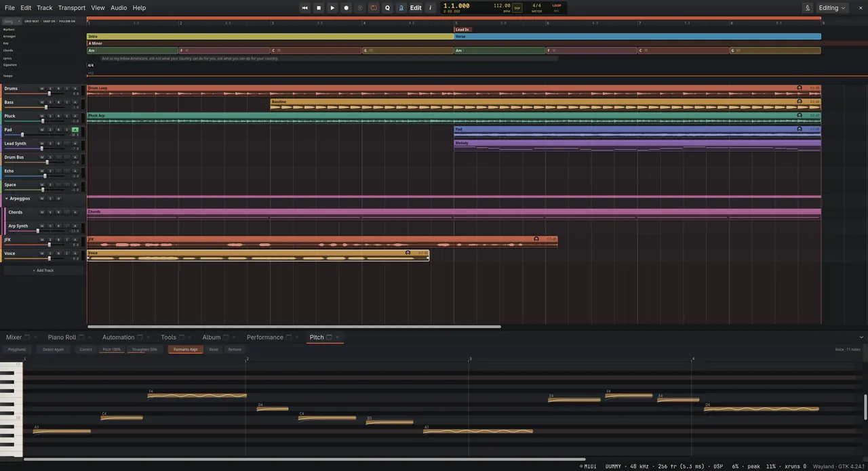Close the Pitch tab

point(338,337)
